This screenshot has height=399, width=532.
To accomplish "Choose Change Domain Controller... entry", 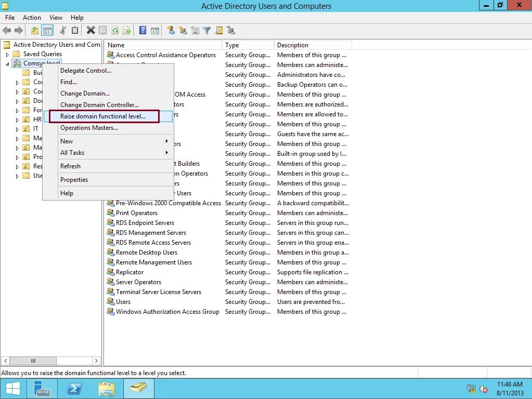I will click(109, 105).
